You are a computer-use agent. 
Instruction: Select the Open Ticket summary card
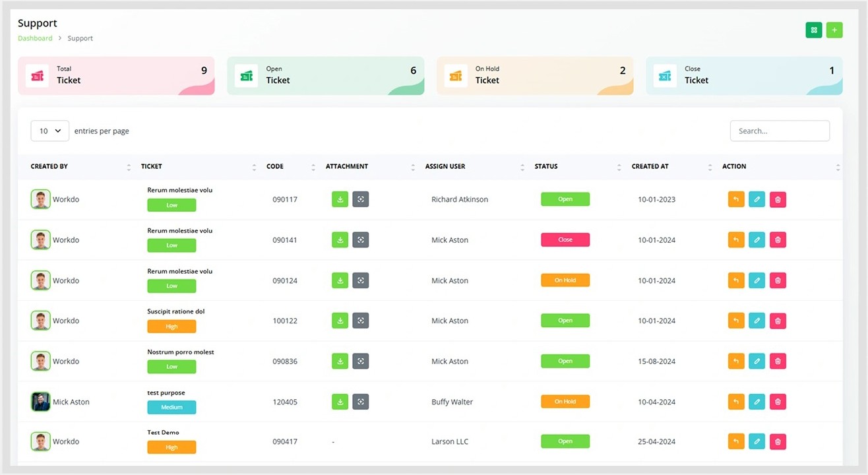[x=325, y=75]
